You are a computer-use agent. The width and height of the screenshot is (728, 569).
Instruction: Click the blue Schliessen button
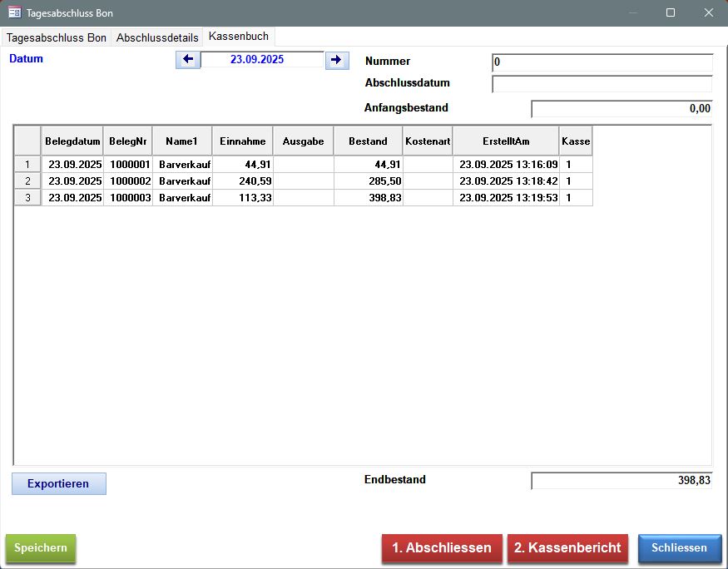679,548
